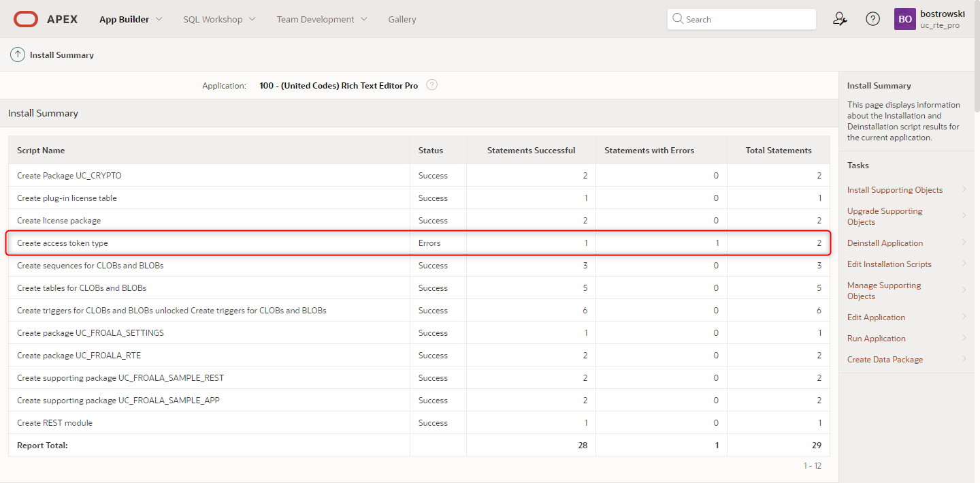The image size is (980, 483).
Task: Click Edit Installation Scripts task
Action: tap(889, 264)
